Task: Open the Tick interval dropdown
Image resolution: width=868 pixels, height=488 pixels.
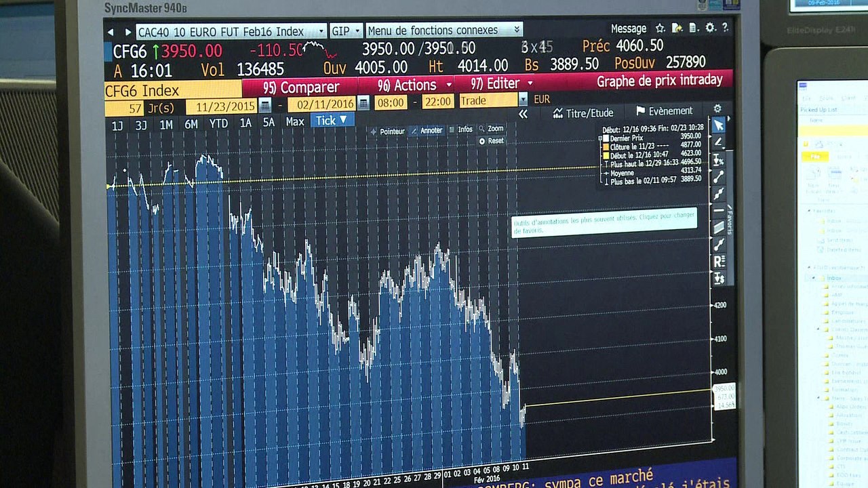Action: (332, 120)
